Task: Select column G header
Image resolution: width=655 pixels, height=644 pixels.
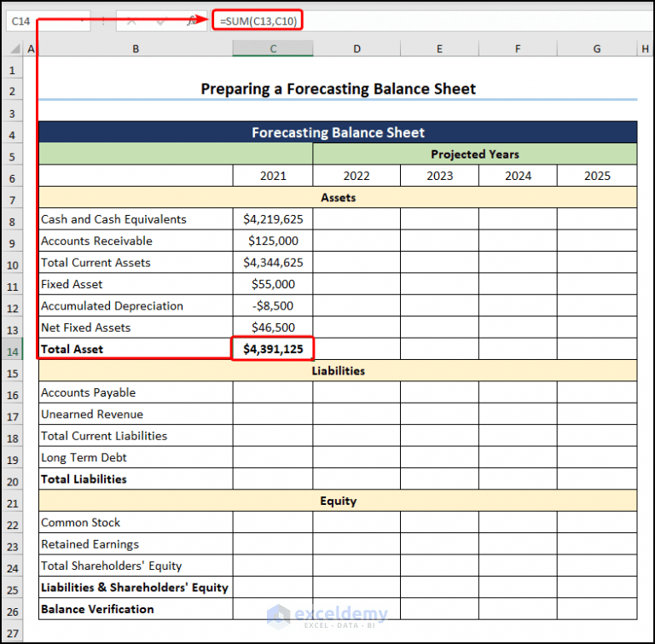Action: [597, 49]
